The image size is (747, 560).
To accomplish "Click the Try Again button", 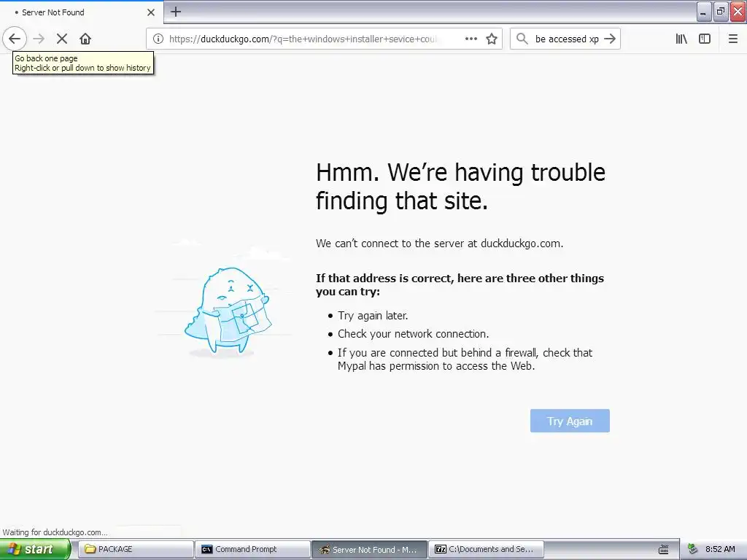I will click(x=570, y=421).
